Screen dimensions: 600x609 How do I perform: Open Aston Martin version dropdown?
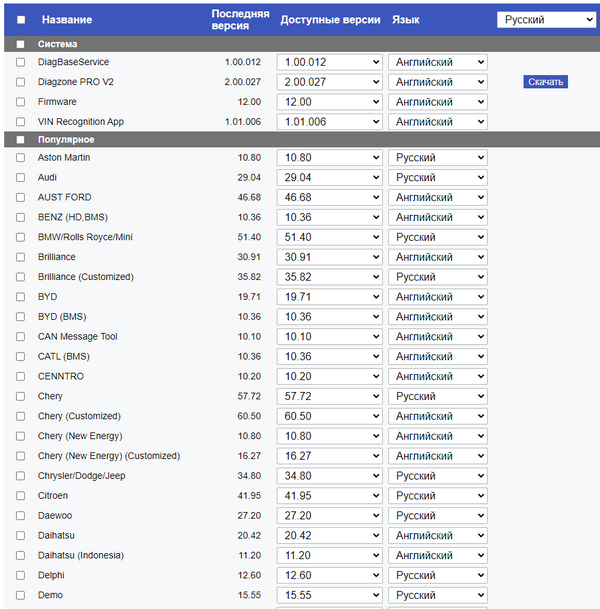click(x=330, y=158)
